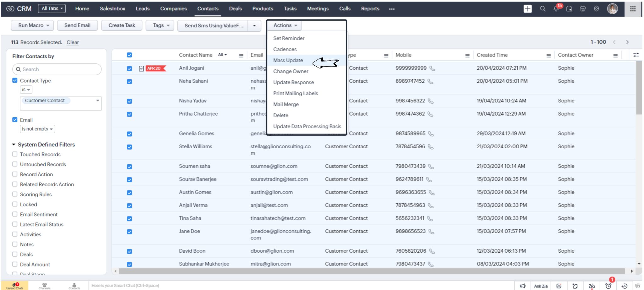Open the announcements megaphone in the bottom bar
Viewport: 644px width, 290px height.
[523, 286]
